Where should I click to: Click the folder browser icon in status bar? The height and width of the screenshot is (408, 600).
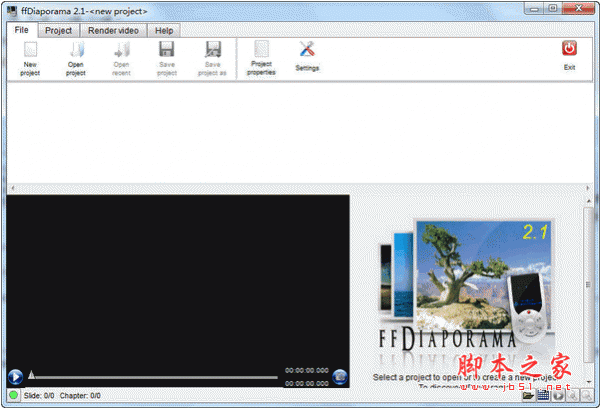click(x=528, y=395)
